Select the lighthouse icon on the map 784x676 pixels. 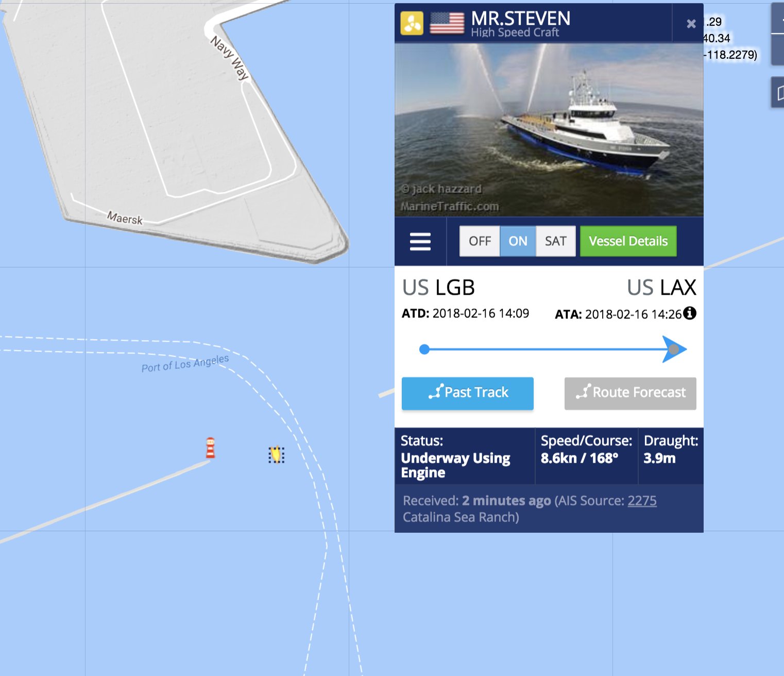point(210,448)
